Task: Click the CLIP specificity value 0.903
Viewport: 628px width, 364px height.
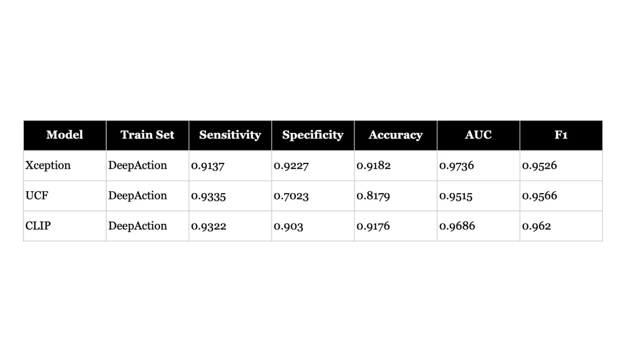Action: click(288, 226)
